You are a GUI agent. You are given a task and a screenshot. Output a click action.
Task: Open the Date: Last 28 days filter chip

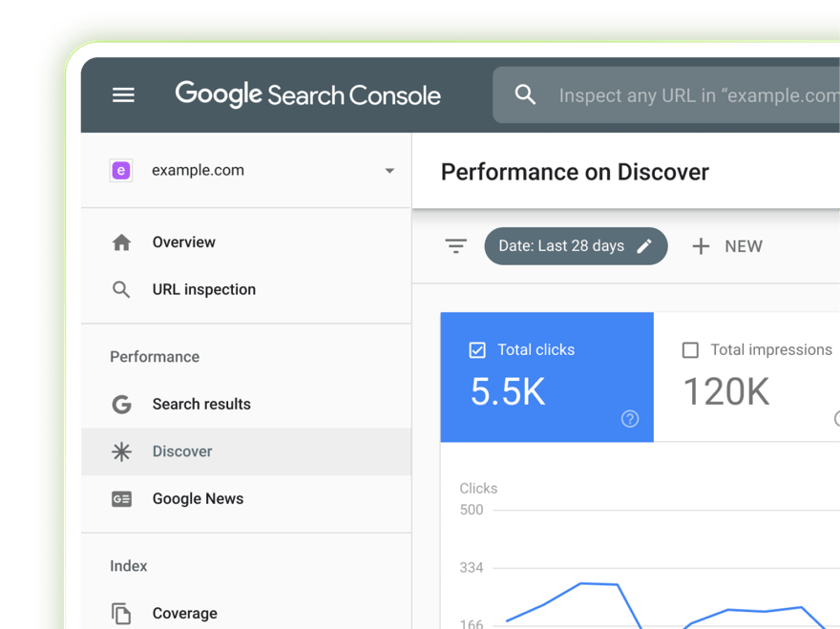point(576,246)
